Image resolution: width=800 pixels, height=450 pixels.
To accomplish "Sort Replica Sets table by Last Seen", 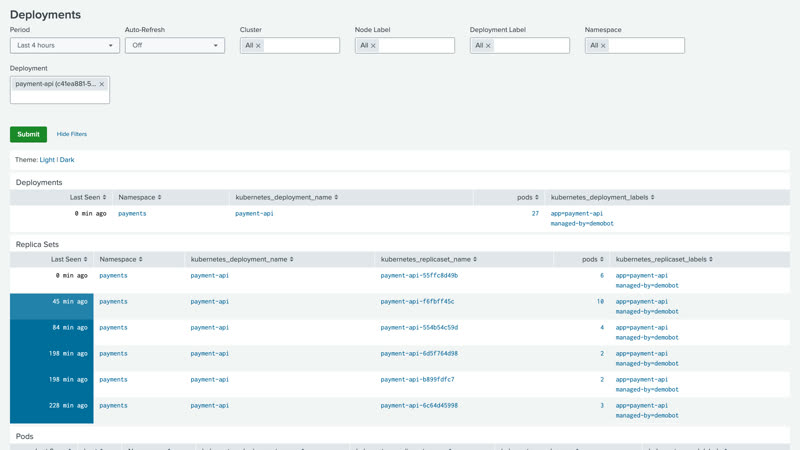I will [x=69, y=259].
